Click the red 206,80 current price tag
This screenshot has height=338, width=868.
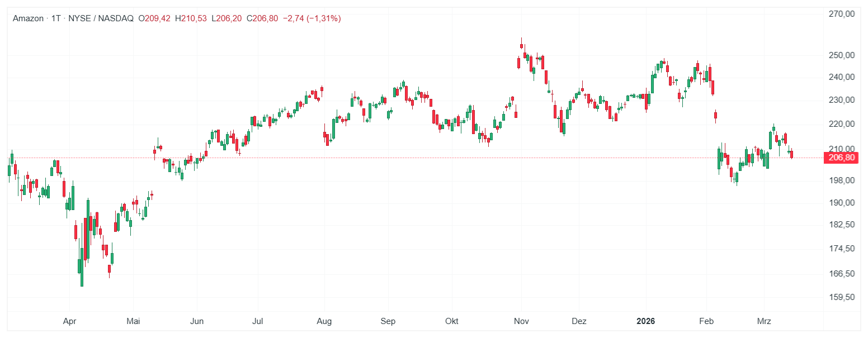[842, 158]
